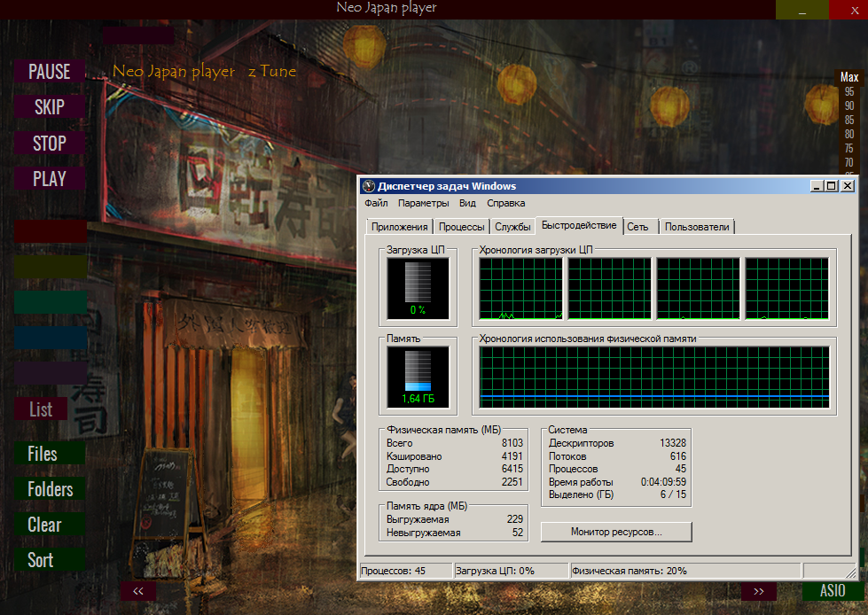Image resolution: width=868 pixels, height=615 pixels.
Task: Click the small dark button above the track title
Action: 138,35
